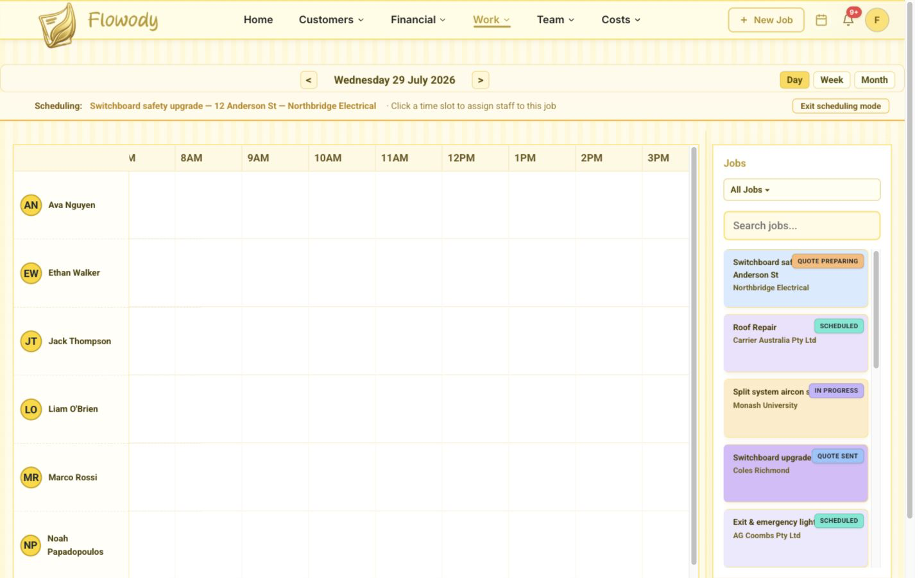Click Marco Rossi's MR avatar
The height and width of the screenshot is (578, 924).
(x=31, y=478)
